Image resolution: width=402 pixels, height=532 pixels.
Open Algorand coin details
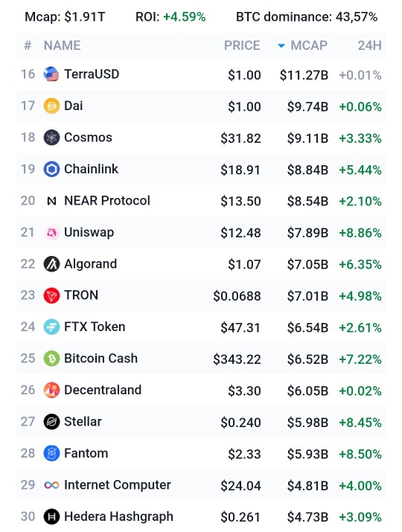click(90, 264)
